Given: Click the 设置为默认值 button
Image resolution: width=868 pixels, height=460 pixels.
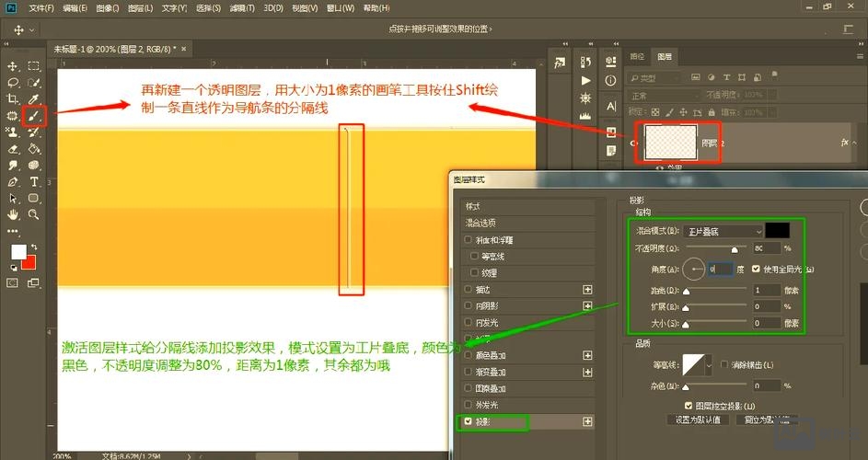Looking at the screenshot, I should click(698, 420).
